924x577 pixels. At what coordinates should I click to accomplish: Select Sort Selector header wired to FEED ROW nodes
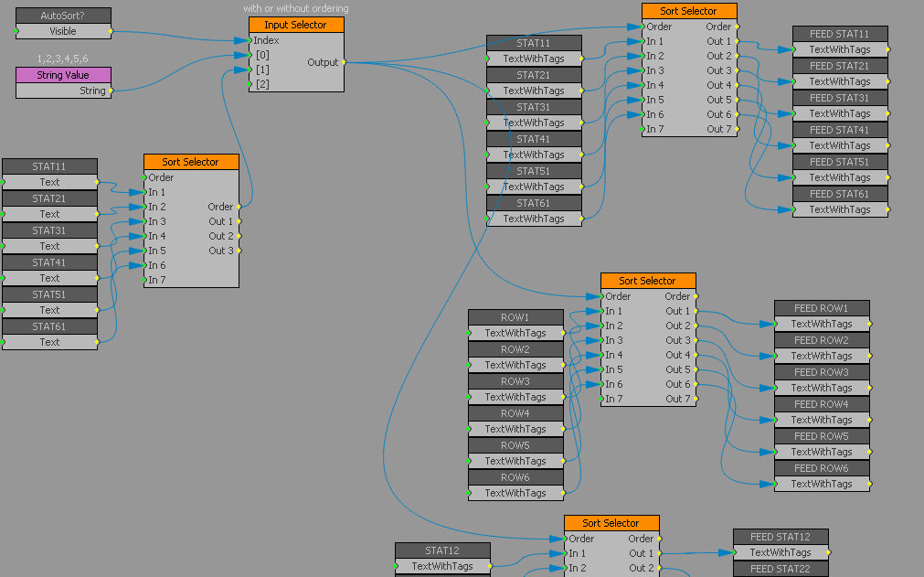pos(648,281)
